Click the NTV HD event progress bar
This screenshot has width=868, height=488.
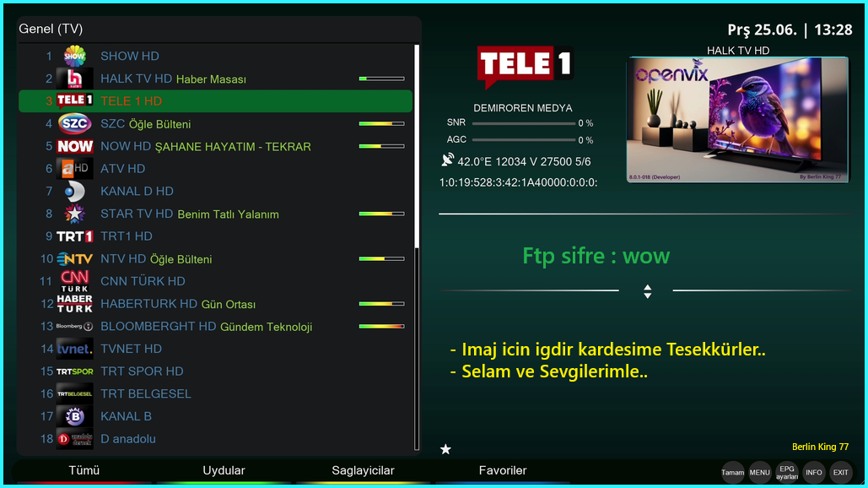click(381, 258)
